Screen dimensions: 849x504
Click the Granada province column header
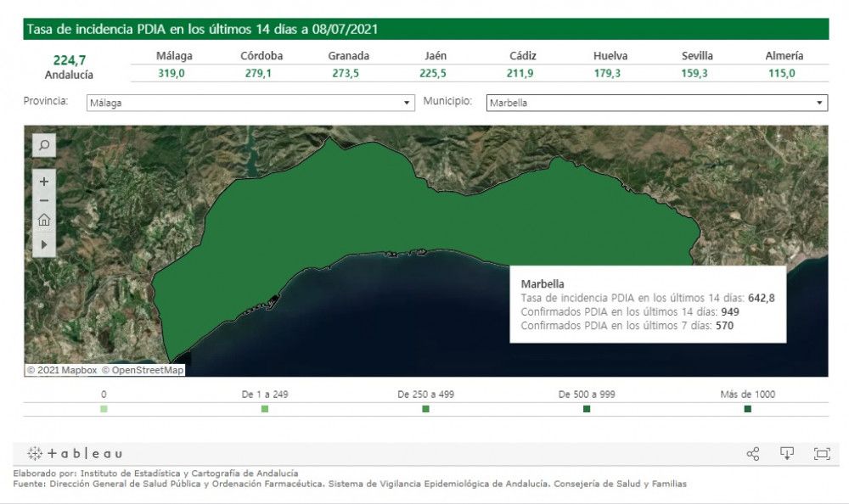[349, 56]
